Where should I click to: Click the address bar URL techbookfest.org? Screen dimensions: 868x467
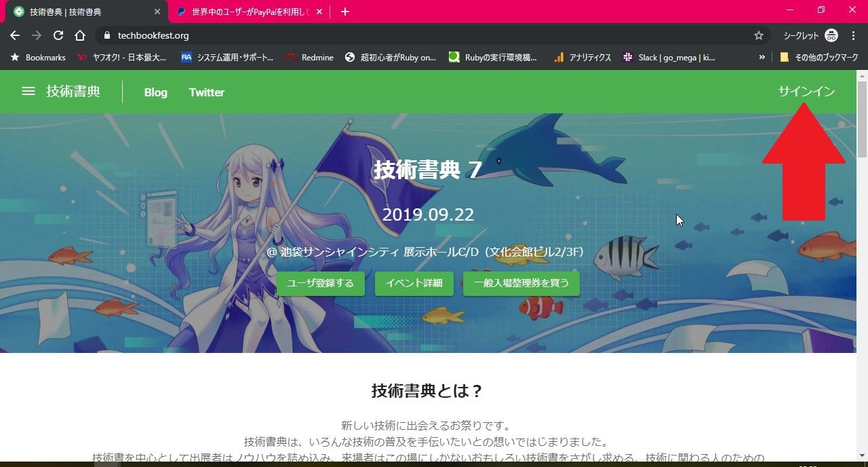(153, 35)
